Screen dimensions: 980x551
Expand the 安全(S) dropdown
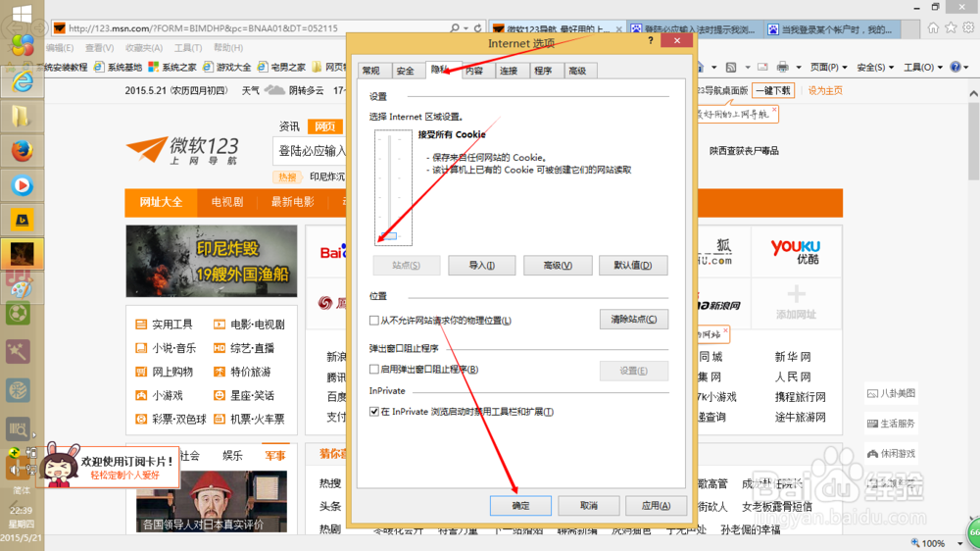pyautogui.click(x=875, y=67)
